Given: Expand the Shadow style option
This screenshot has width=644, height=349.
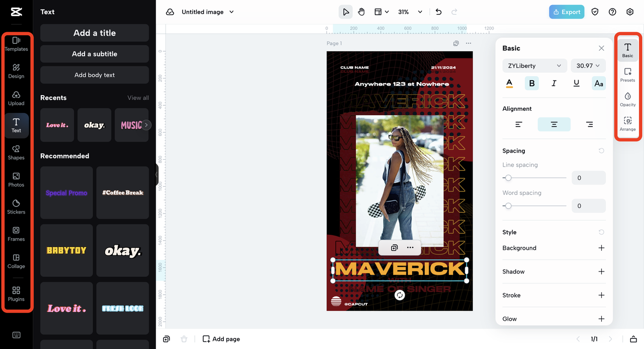Looking at the screenshot, I should coord(601,271).
